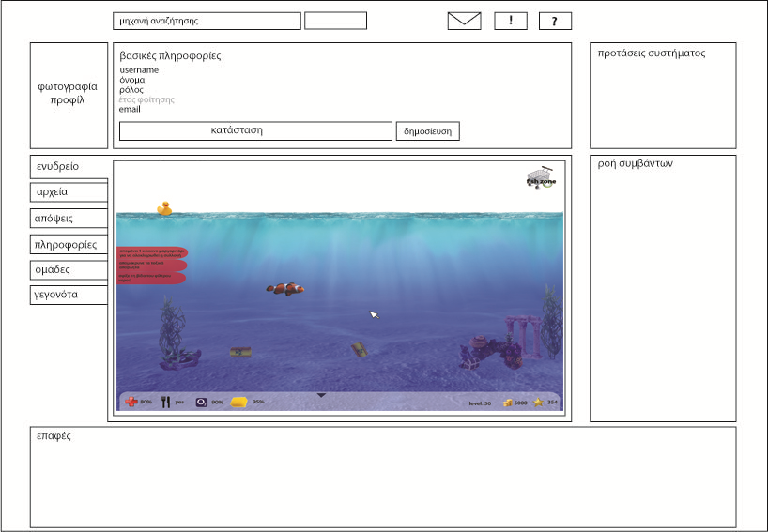Remove the tilted toxic waste barrel

pos(360,349)
